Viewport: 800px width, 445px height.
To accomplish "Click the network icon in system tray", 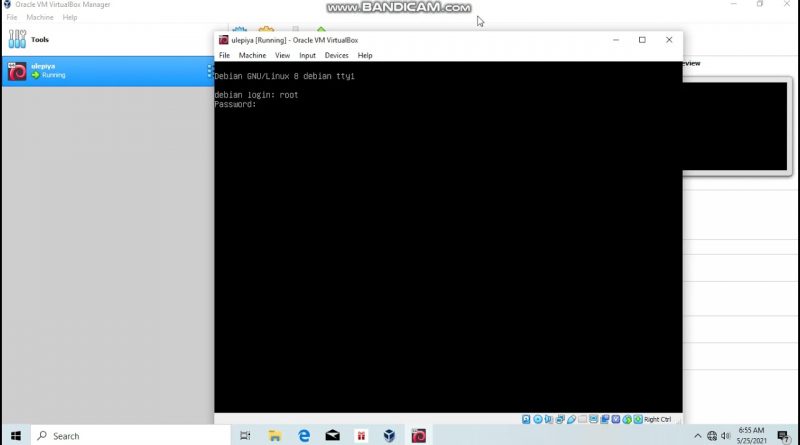I will tap(712, 436).
